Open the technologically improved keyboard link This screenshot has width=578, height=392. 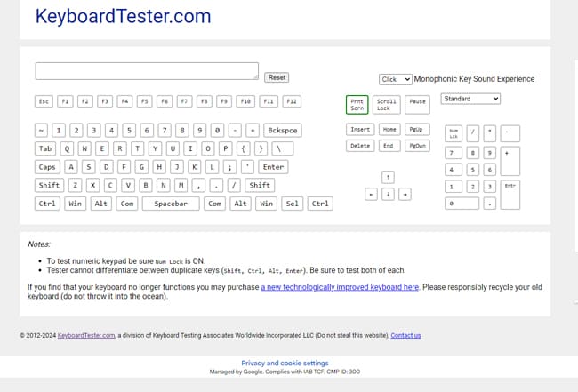tap(340, 287)
